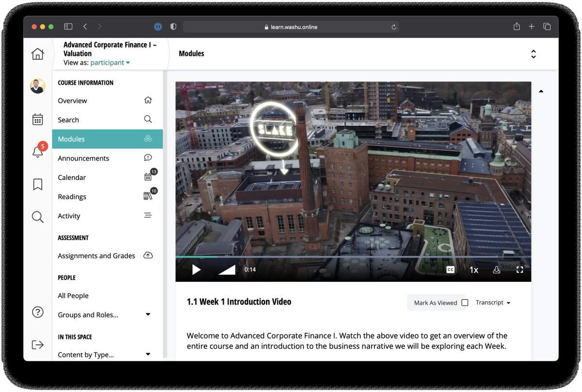Viewport: 582px width, 392px height.
Task: Click the course title Advanced Corporate Finance I
Action: tap(110, 49)
